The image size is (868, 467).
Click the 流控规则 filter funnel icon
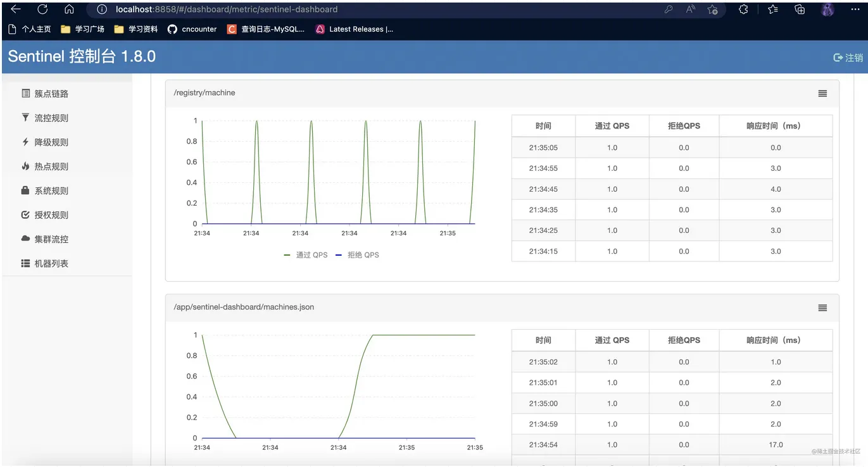pyautogui.click(x=25, y=118)
